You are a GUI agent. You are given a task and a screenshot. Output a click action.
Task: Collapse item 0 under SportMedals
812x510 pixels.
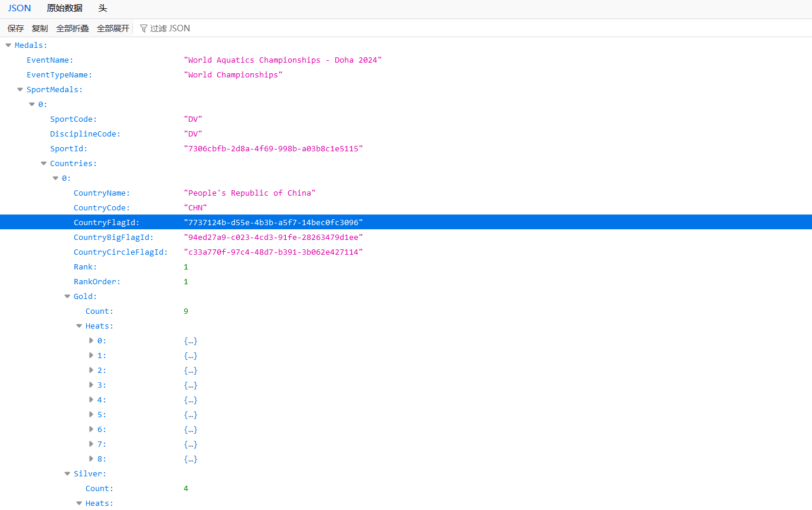coord(32,104)
